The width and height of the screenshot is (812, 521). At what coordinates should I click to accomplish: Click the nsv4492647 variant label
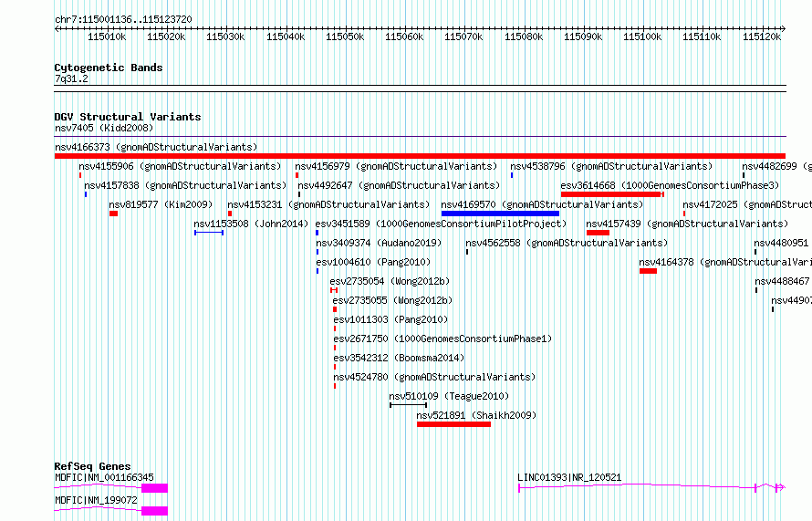[399, 185]
